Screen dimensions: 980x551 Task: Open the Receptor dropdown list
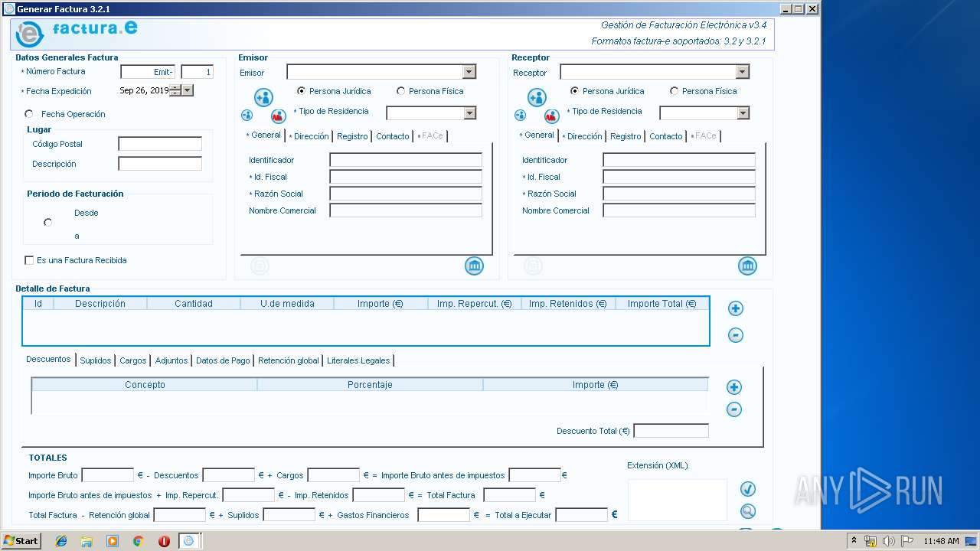pyautogui.click(x=742, y=72)
